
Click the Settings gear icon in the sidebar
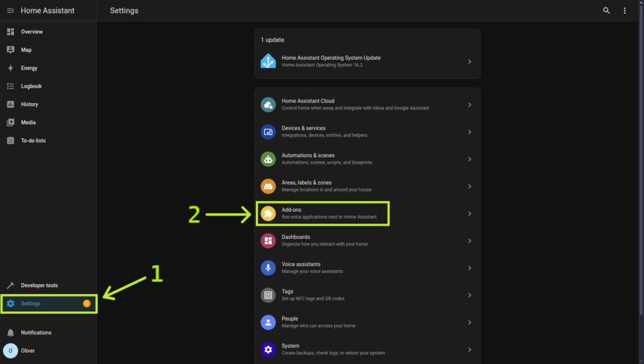tap(10, 304)
